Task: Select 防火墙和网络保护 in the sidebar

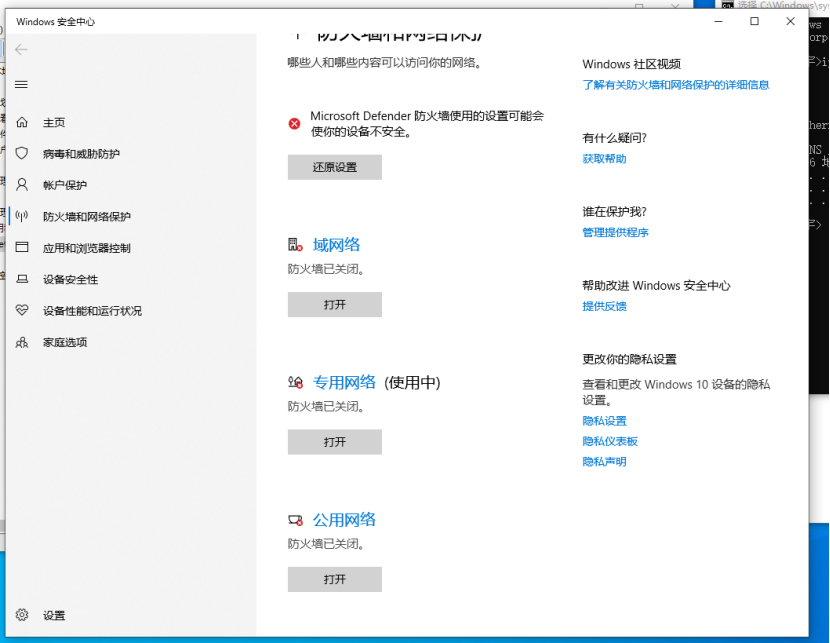Action: click(87, 216)
